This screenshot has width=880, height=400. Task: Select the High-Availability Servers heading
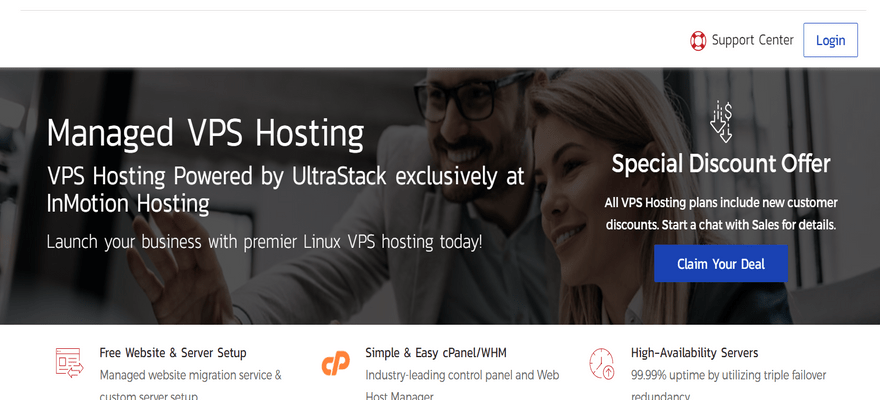[x=694, y=353]
